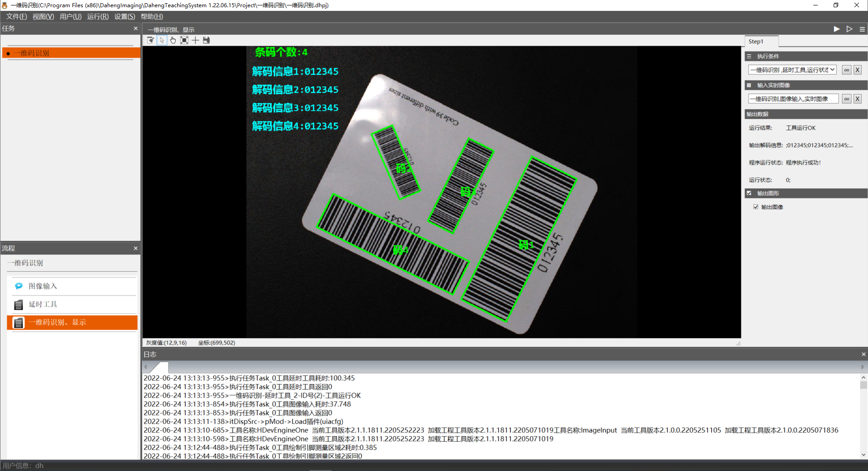Screen dimensions: 868x471
Task: Select the arrow pointer tool
Action: [x=162, y=40]
